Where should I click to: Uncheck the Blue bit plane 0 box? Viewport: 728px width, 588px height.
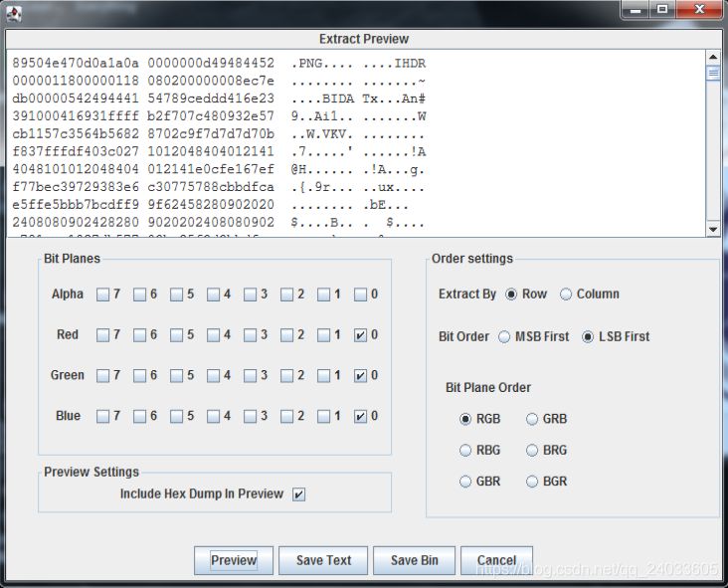360,416
